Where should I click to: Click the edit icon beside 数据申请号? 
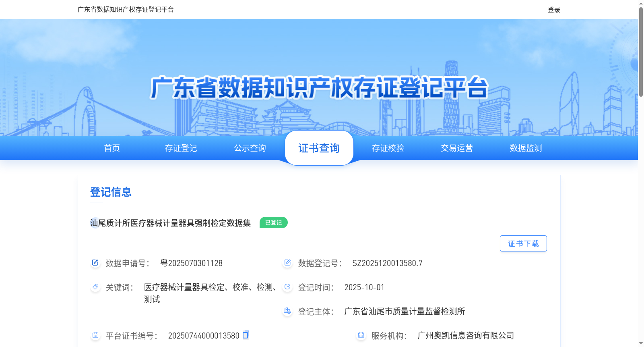(x=95, y=263)
